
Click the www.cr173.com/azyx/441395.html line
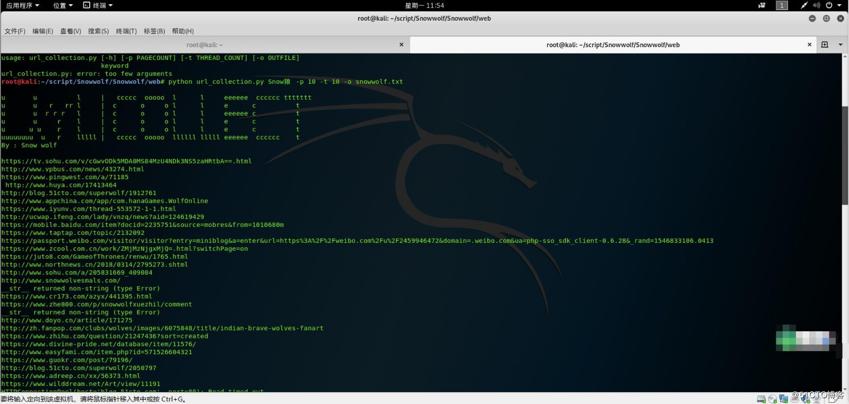[77, 297]
